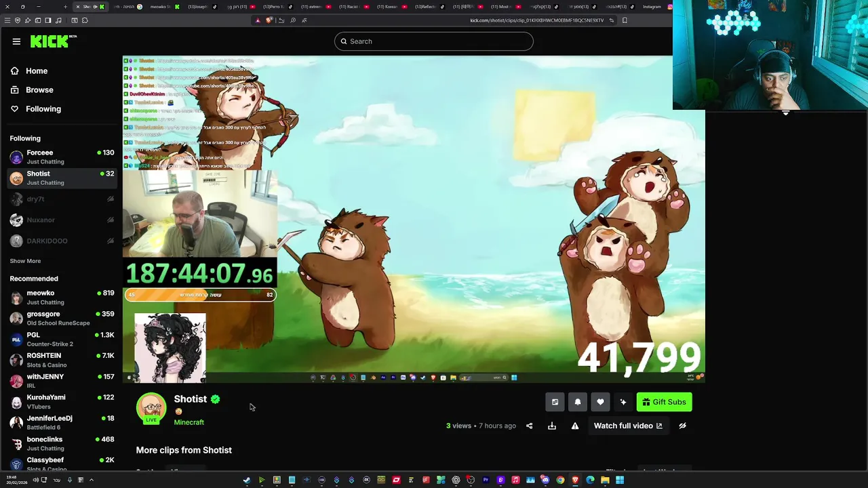868x488 pixels.
Task: Report clip with warning triangle icon
Action: point(575,426)
